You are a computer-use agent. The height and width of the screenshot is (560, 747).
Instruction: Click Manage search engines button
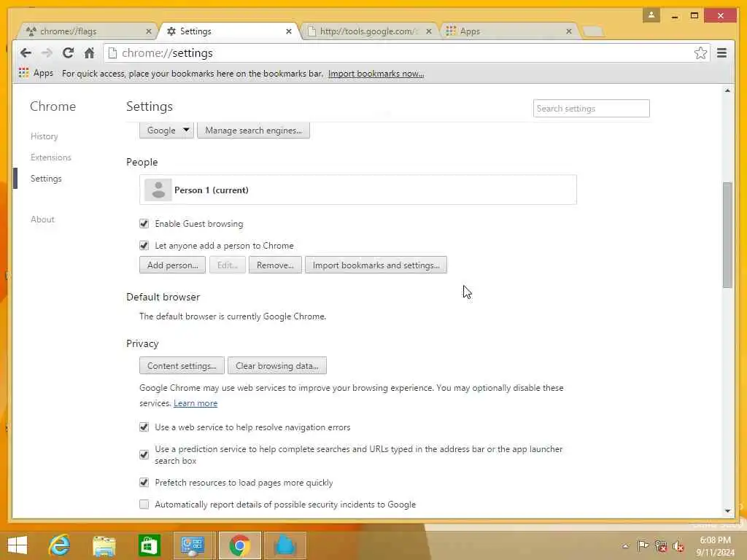pos(253,130)
